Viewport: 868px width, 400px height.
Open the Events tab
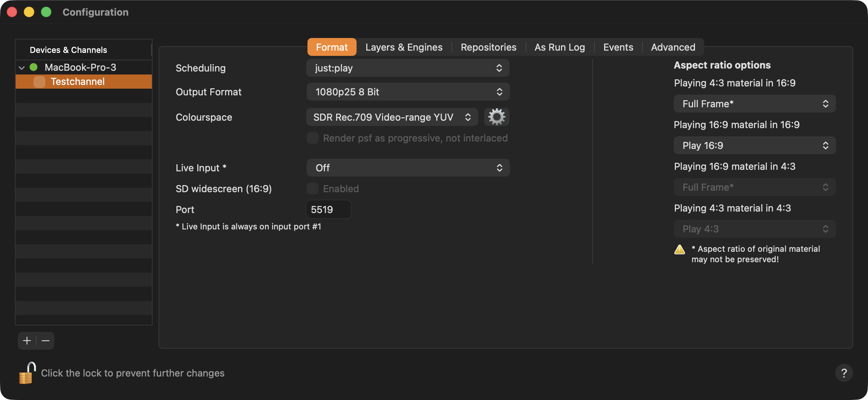pyautogui.click(x=618, y=47)
